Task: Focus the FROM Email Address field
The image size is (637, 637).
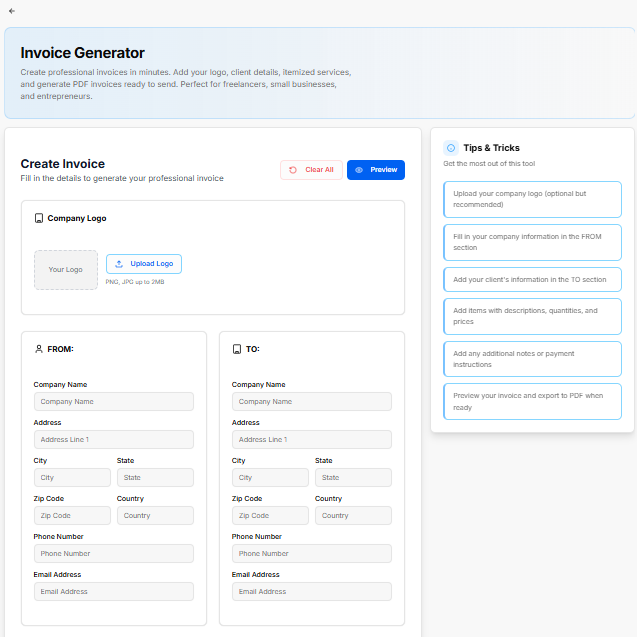Action: pyautogui.click(x=114, y=592)
